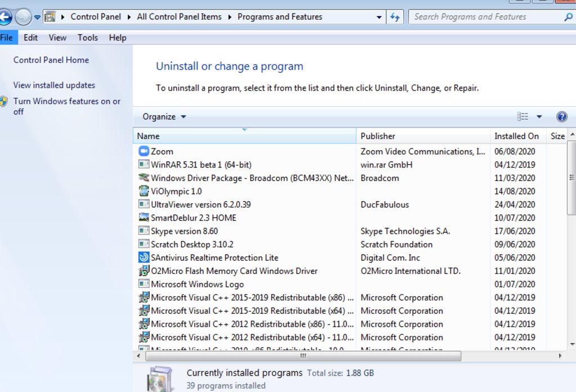Click the Skype version 8.60 icon

(x=143, y=231)
